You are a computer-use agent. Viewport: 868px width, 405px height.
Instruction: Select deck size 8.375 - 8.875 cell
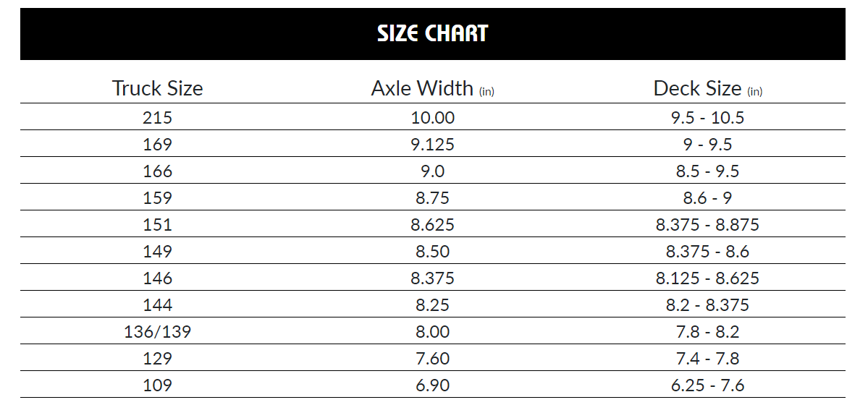point(707,225)
